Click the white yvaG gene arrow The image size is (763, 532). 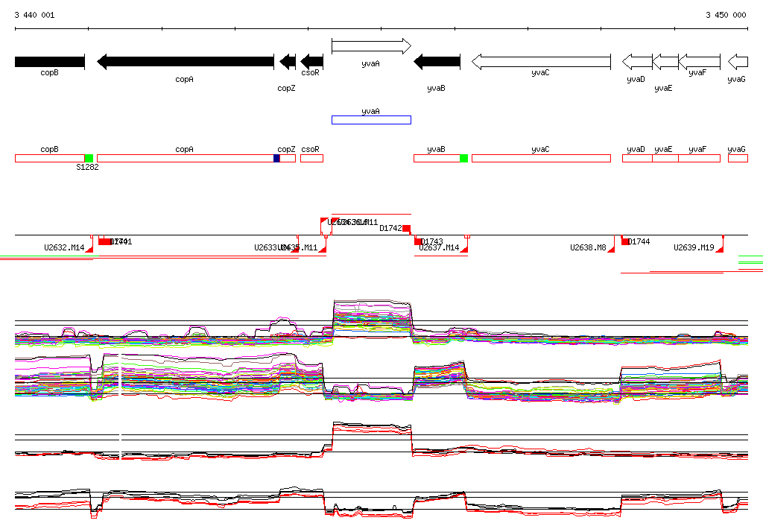pyautogui.click(x=738, y=62)
